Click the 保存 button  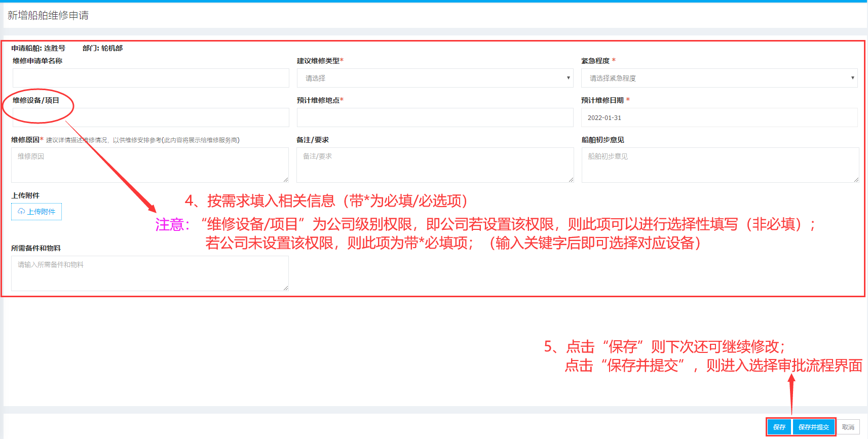click(779, 427)
